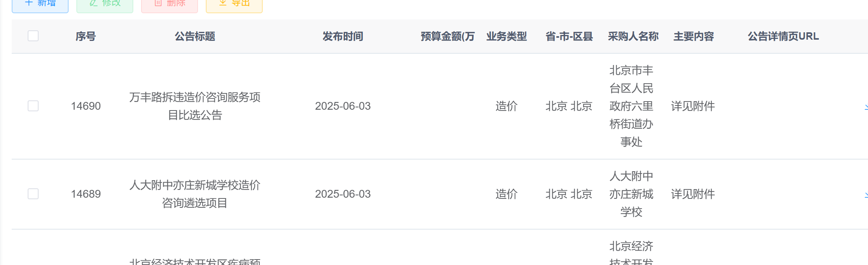Click the title 万丰路拆违造价咨询服务项目比选公告
The image size is (868, 265).
click(x=195, y=106)
